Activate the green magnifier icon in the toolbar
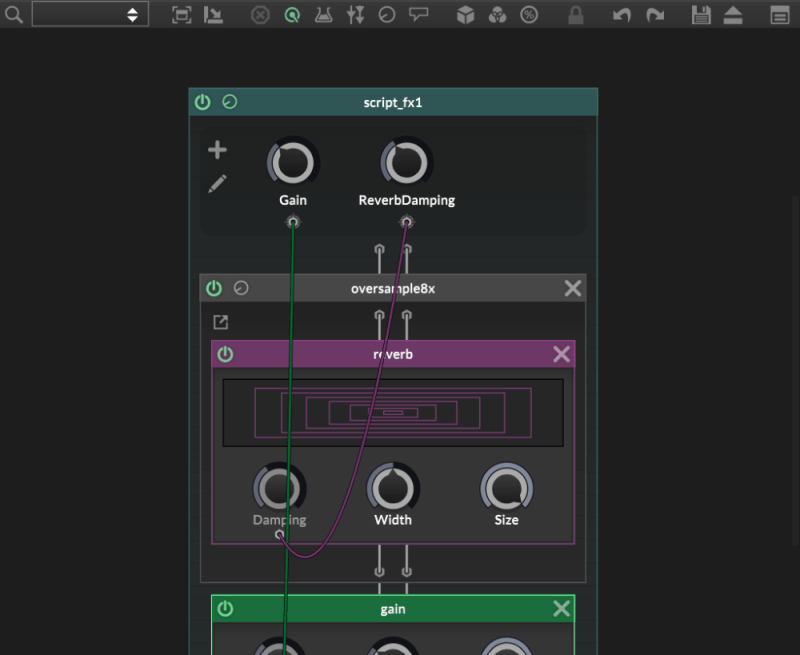This screenshot has width=800, height=655. point(292,15)
